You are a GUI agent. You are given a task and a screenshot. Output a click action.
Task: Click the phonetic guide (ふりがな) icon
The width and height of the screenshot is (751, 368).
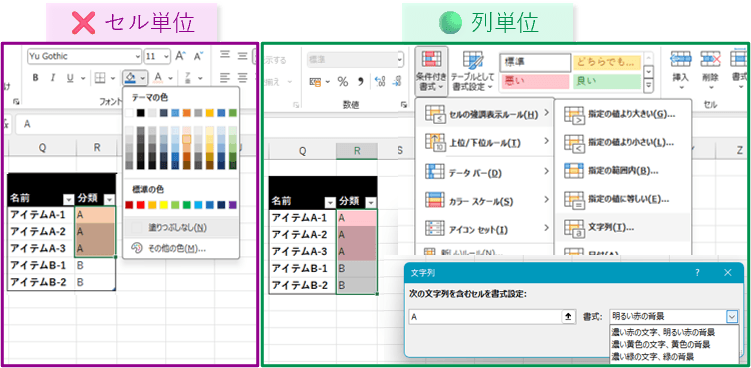point(188,78)
